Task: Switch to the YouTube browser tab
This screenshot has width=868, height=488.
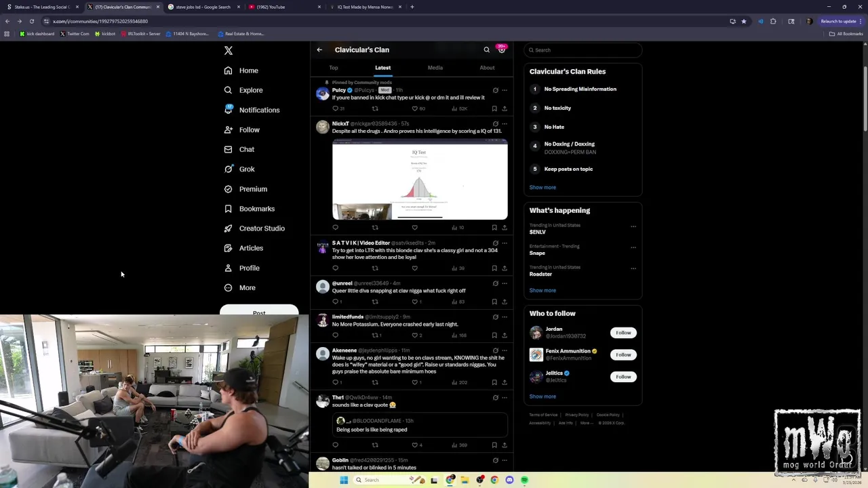Action: click(285, 7)
